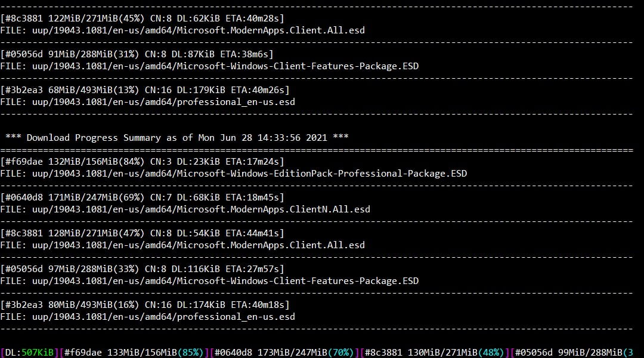
Task: Click the green DL:507KiB speed indicator
Action: (30, 353)
